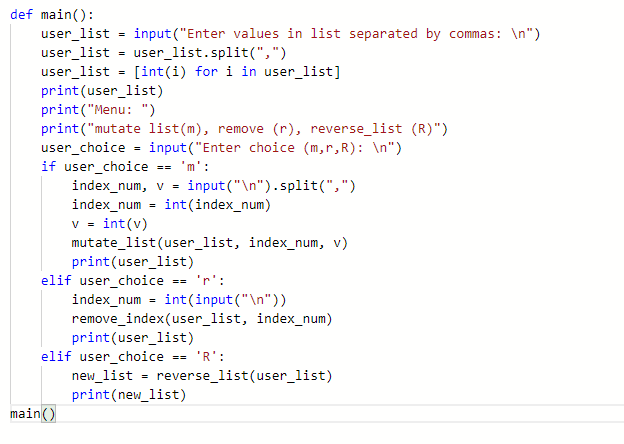Image resolution: width=624 pixels, height=444 pixels.
Task: Click the line index_num = int(index_num)
Action: tap(171, 205)
